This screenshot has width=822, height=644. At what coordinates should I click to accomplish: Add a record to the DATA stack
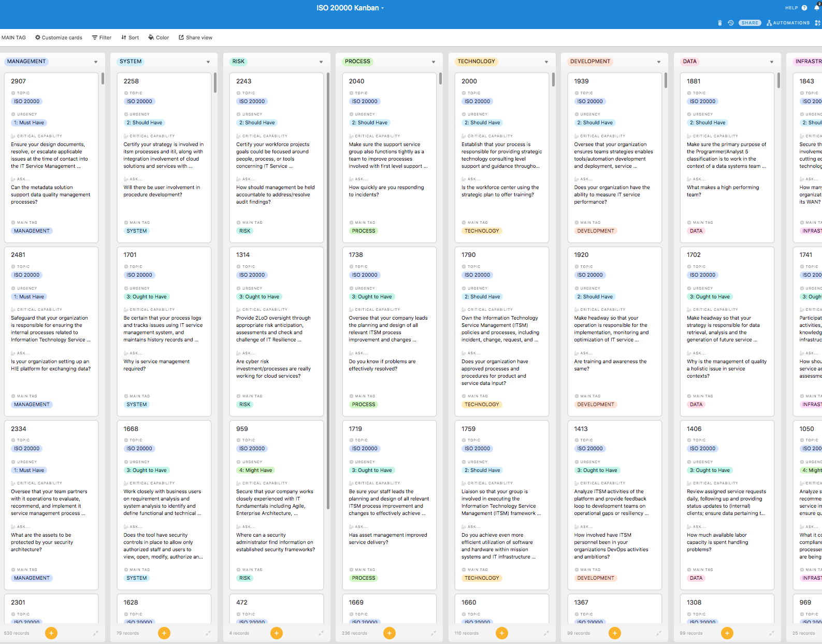click(x=727, y=633)
